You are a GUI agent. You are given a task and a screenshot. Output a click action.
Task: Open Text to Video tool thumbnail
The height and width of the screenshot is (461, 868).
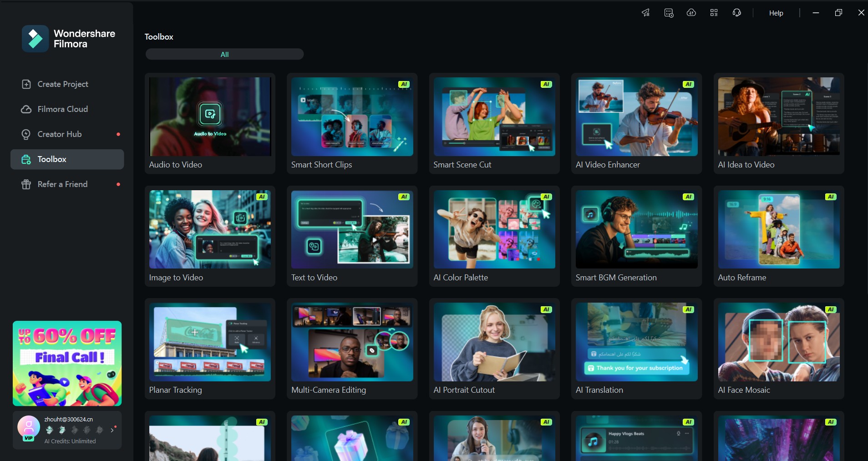click(x=352, y=229)
